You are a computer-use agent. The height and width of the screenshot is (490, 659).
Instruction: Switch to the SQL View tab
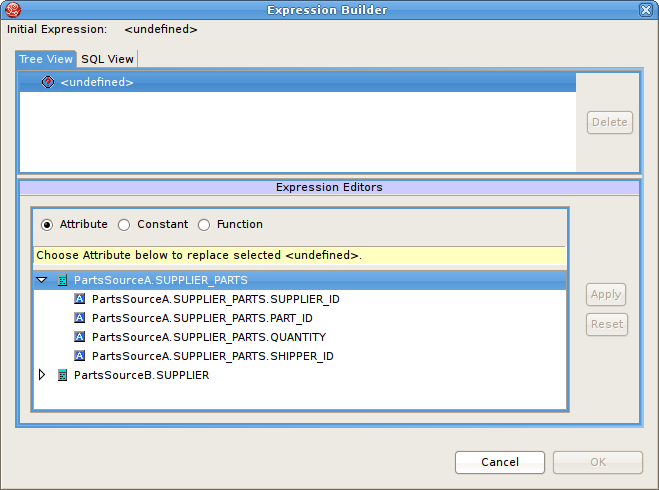click(107, 59)
